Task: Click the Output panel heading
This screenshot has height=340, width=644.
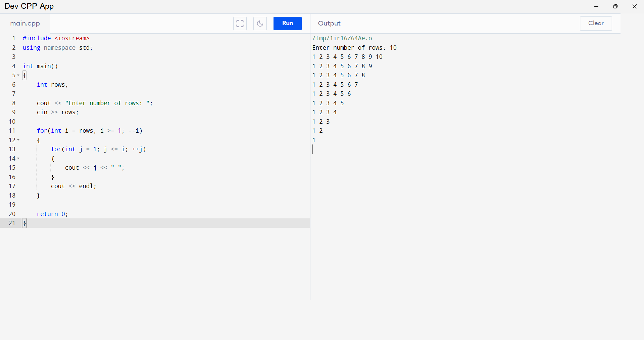Action: click(329, 24)
